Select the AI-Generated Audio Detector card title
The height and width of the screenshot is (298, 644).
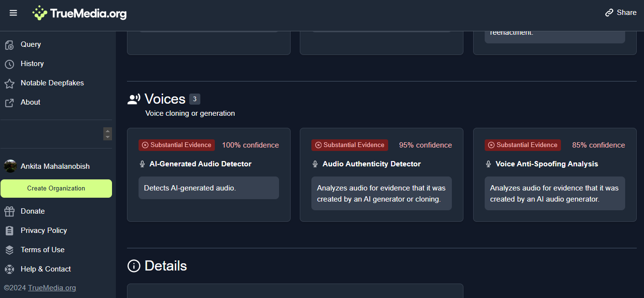[x=200, y=164]
